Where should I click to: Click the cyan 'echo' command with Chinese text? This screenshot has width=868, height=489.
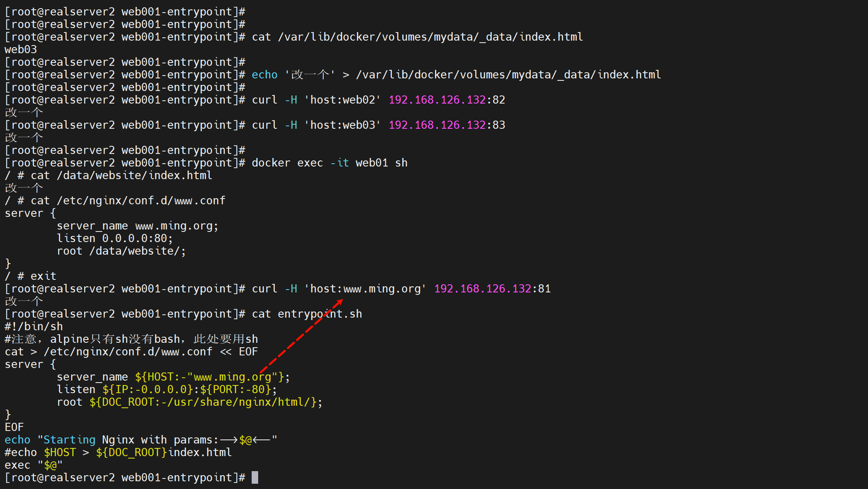pos(264,75)
